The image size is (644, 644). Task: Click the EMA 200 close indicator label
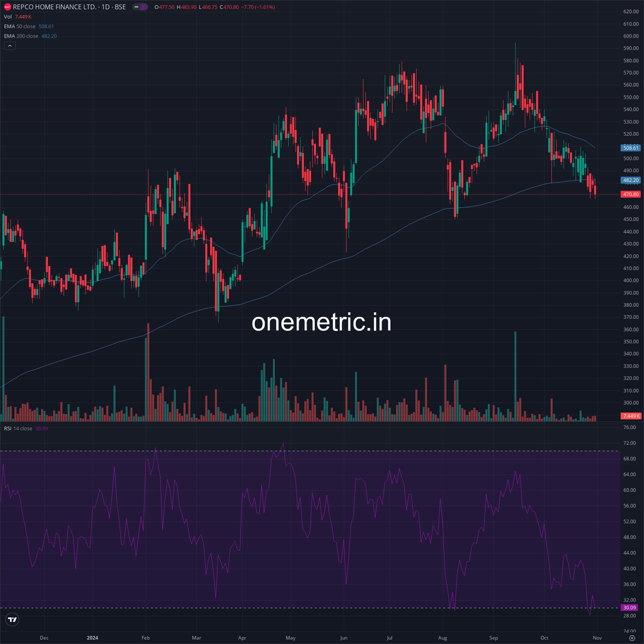click(23, 36)
